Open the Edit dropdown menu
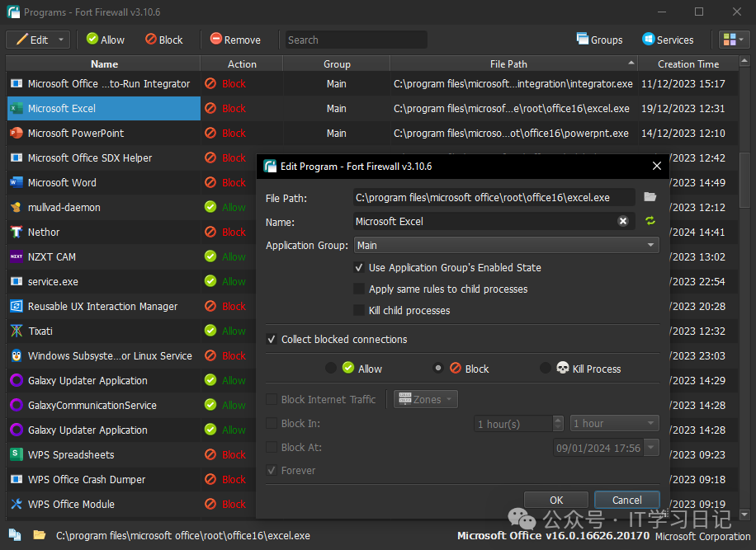The image size is (756, 550). coord(62,40)
